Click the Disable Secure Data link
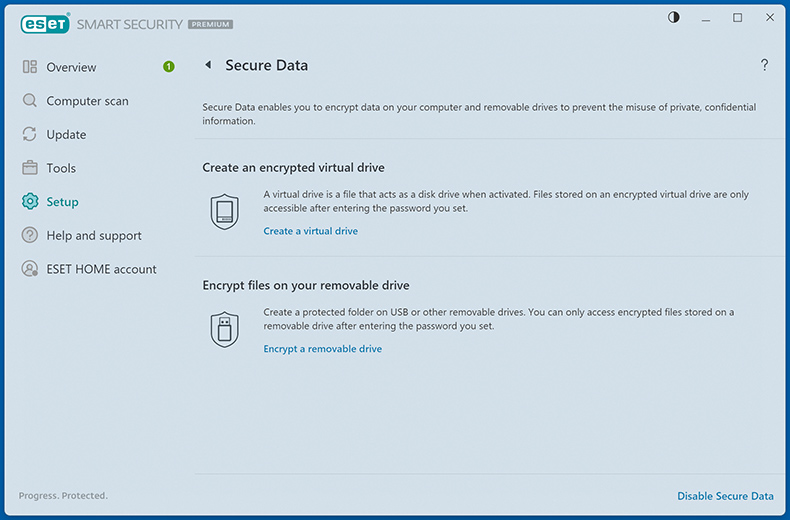Viewport: 790px width, 520px height. coord(725,496)
